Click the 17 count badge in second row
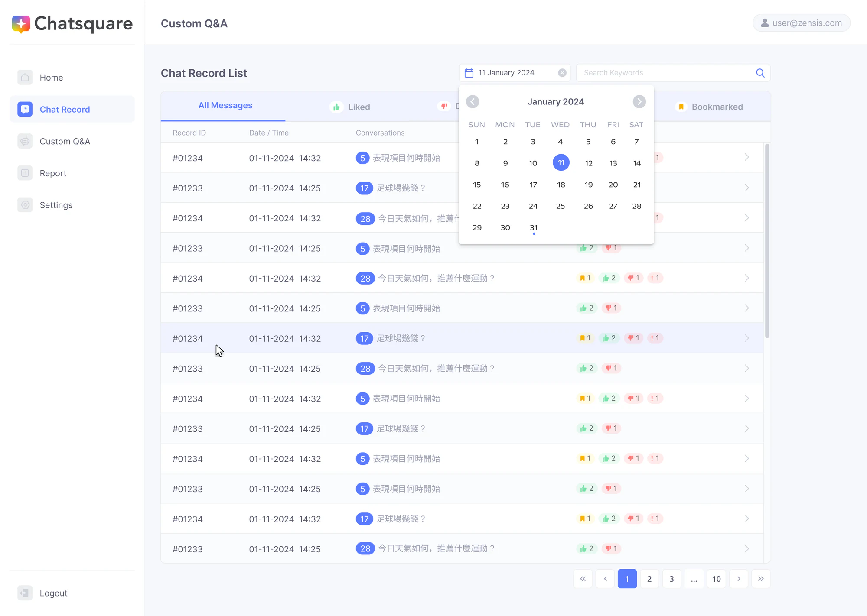The height and width of the screenshot is (616, 867). 364,188
